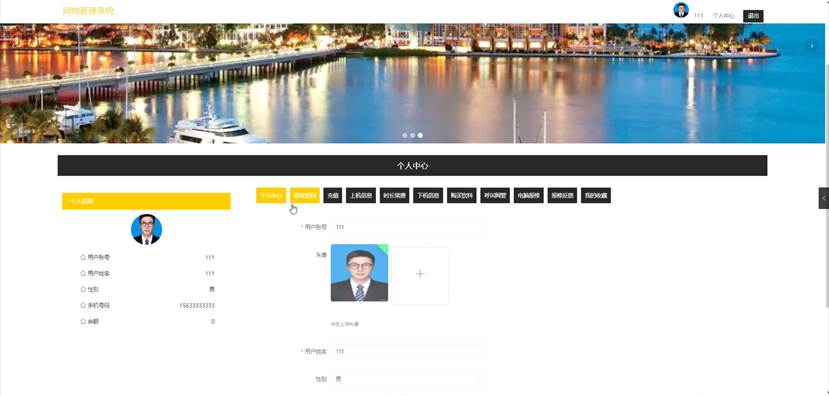The image size is (829, 396).
Task: Expand the side panel handle at right edge
Action: point(824,198)
